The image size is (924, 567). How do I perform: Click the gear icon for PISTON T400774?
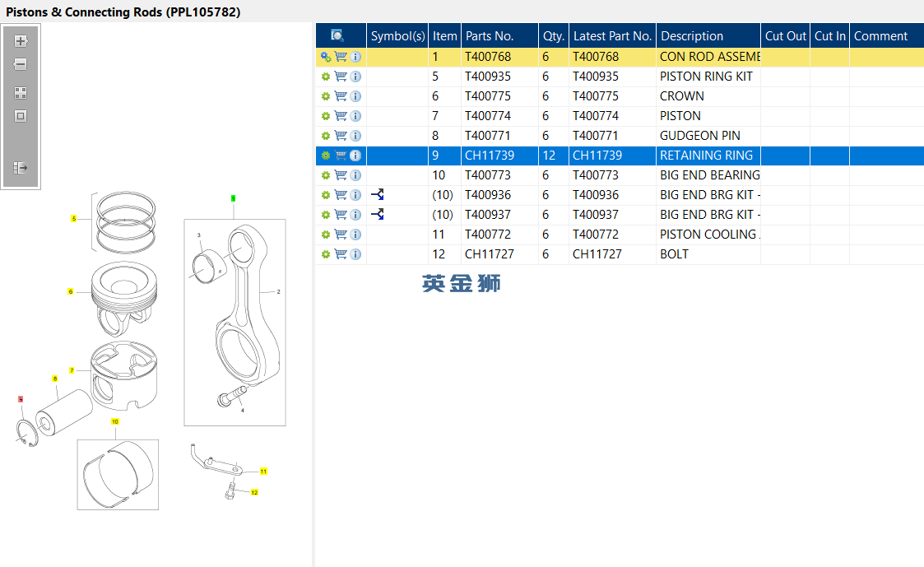[x=326, y=116]
